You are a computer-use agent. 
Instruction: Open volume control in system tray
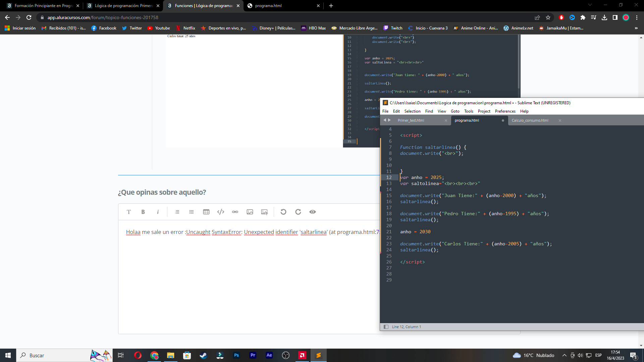tap(580, 355)
